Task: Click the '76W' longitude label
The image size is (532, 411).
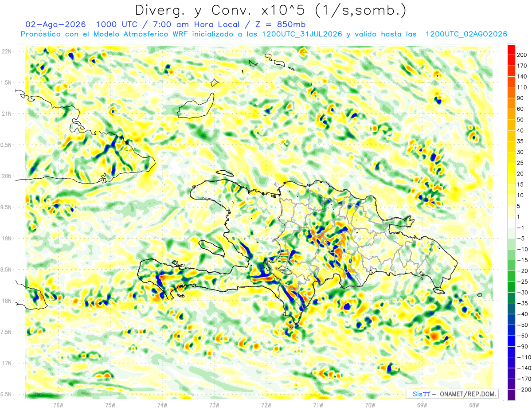Action: pyautogui.click(x=59, y=405)
